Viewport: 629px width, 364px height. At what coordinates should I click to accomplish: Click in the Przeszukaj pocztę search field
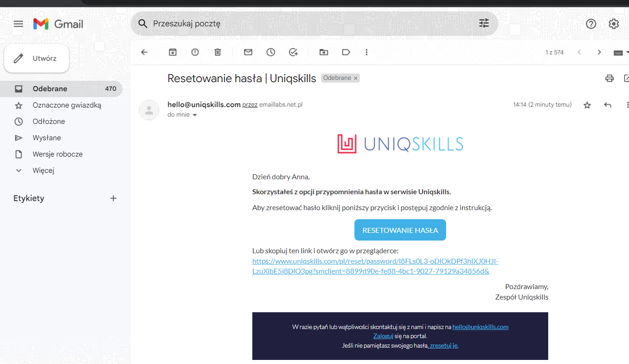309,24
